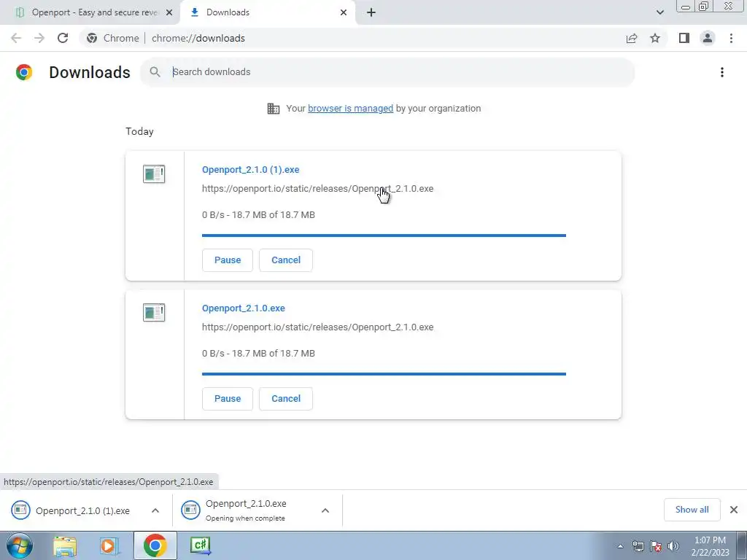Click progress bar of Openport_2.1.0.exe
This screenshot has width=747, height=560.
click(384, 374)
